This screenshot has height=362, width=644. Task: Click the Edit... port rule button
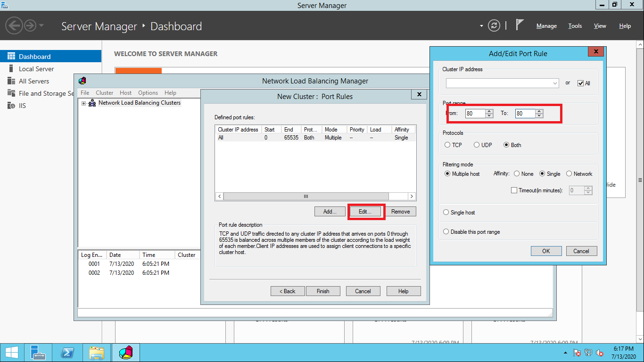pos(365,212)
